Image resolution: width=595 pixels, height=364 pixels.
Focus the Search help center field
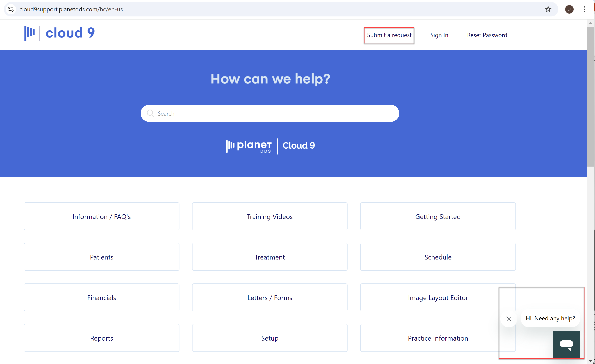270,113
